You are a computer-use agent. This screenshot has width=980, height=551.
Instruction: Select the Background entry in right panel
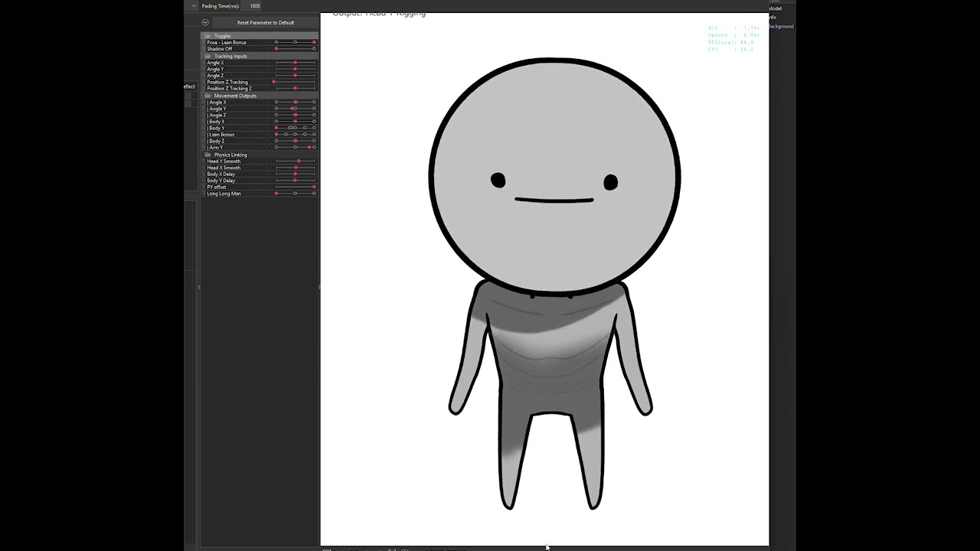[x=781, y=26]
